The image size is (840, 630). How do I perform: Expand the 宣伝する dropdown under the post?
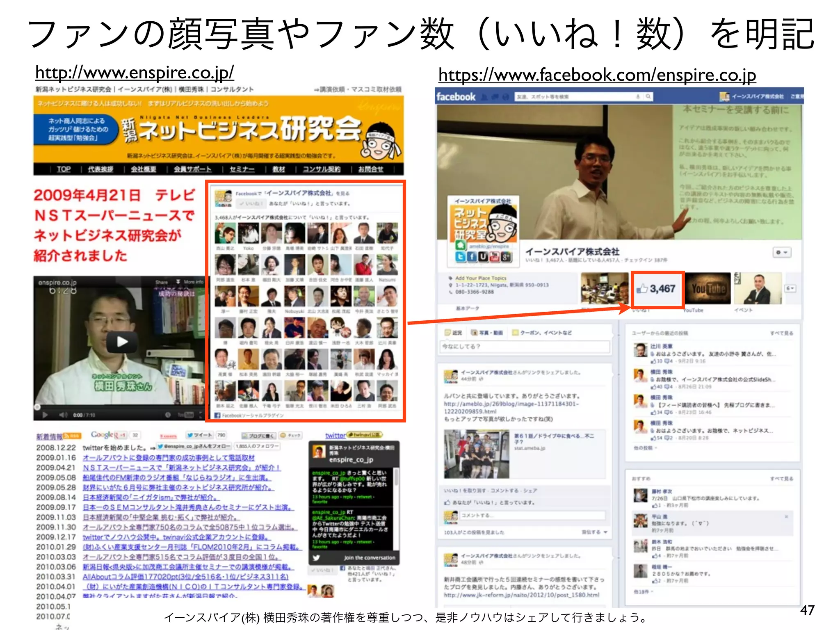(x=595, y=532)
